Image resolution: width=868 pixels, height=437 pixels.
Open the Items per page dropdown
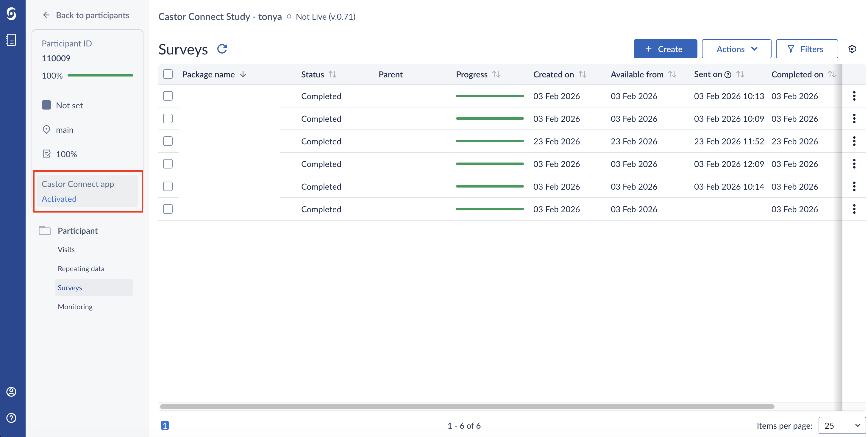coord(842,426)
